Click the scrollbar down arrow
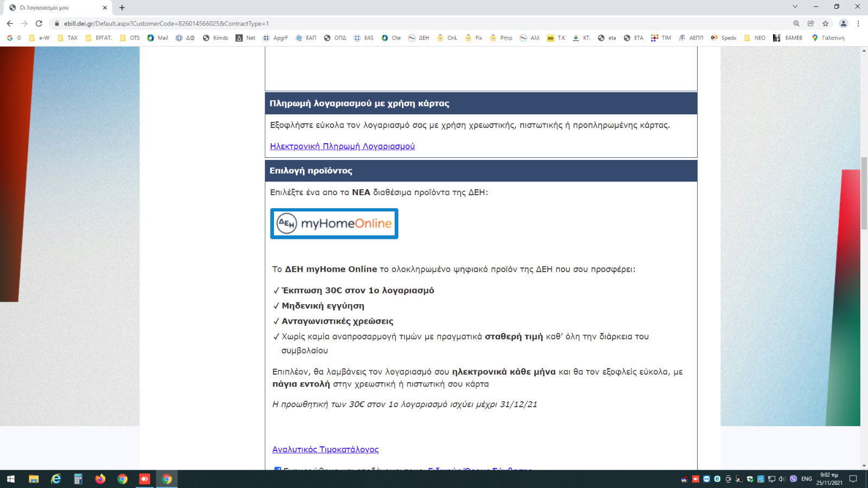This screenshot has width=868, height=488. (x=864, y=466)
